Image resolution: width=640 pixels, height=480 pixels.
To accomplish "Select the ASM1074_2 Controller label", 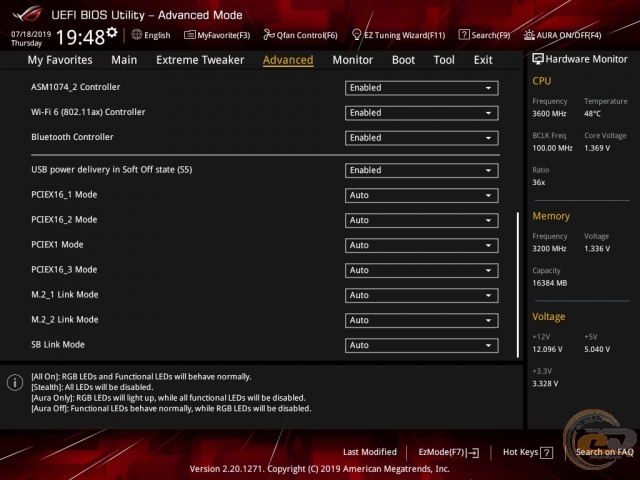I will pos(76,87).
